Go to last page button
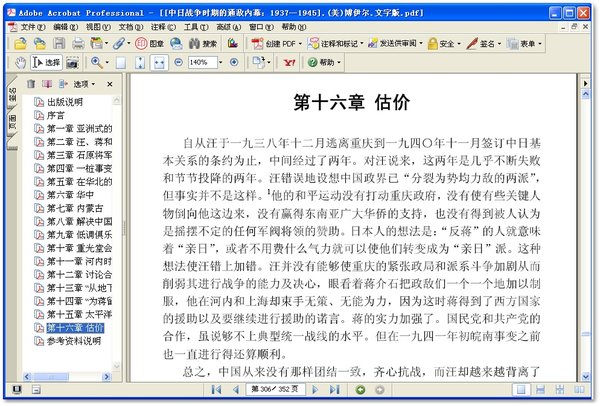The height and width of the screenshot is (406, 600). 334,390
